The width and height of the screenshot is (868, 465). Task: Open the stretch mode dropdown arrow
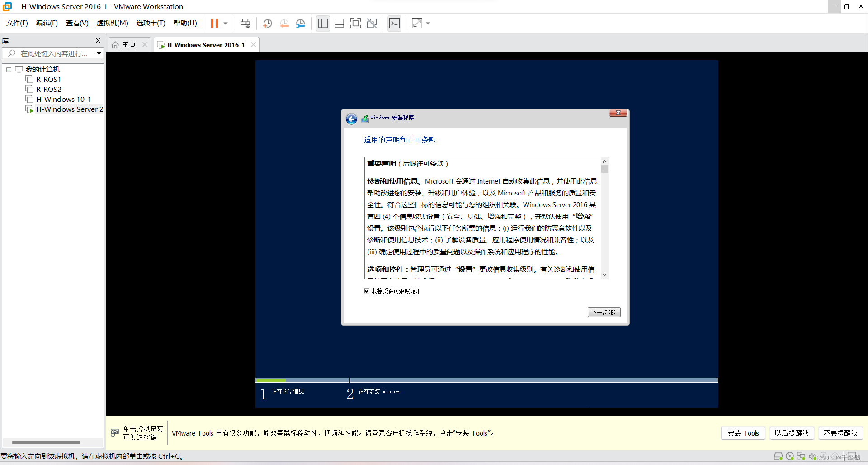coord(428,23)
